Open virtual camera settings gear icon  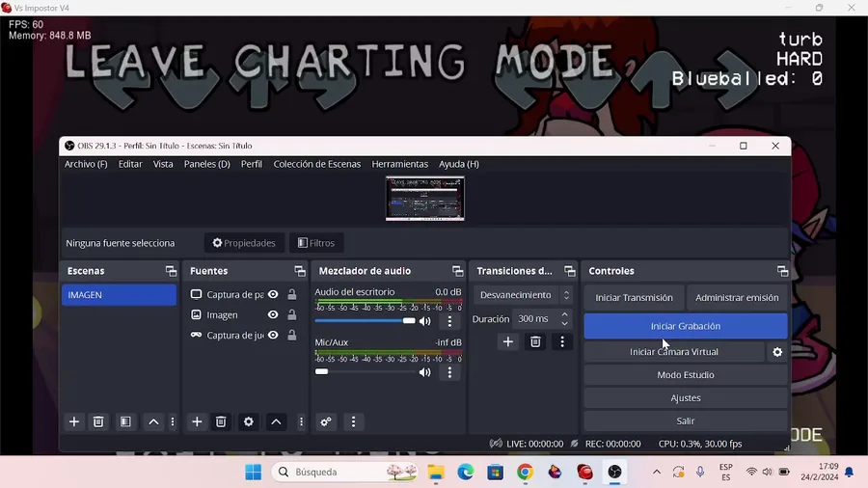point(777,352)
